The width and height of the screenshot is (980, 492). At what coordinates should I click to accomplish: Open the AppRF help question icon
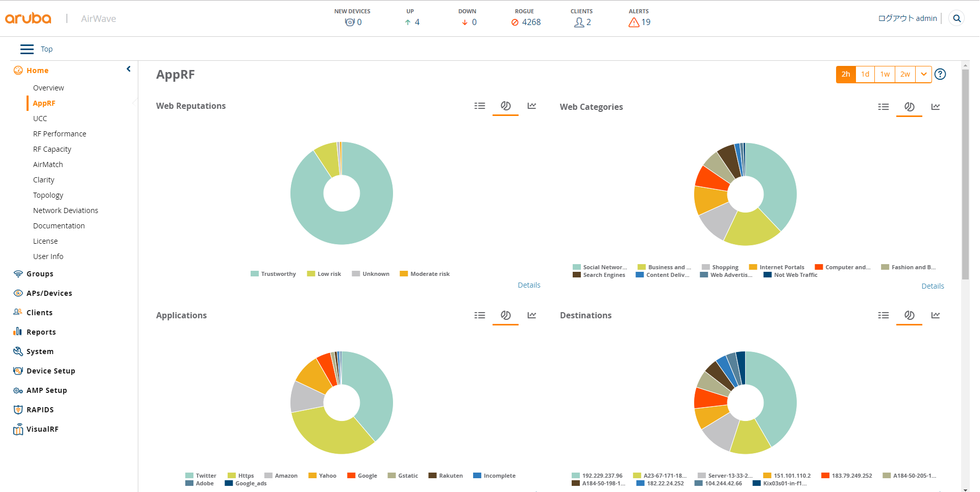940,74
